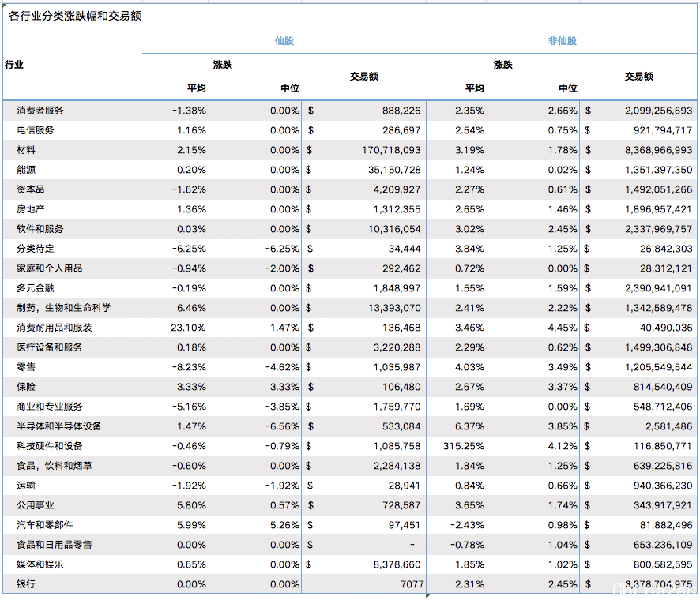Click the 315.25% average value
Image resolution: width=700 pixels, height=600 pixels.
[464, 446]
